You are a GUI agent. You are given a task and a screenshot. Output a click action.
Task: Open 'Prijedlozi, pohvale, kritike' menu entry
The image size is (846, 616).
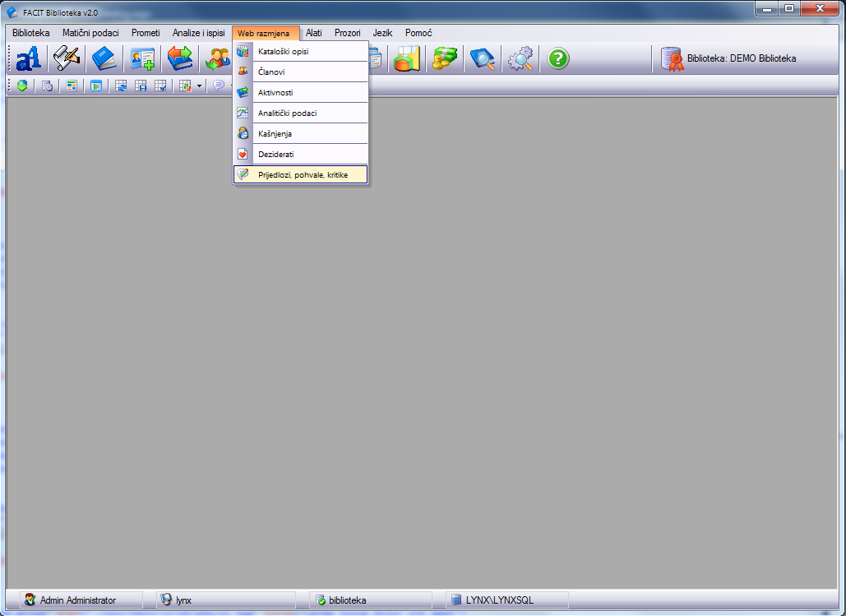[x=303, y=174]
